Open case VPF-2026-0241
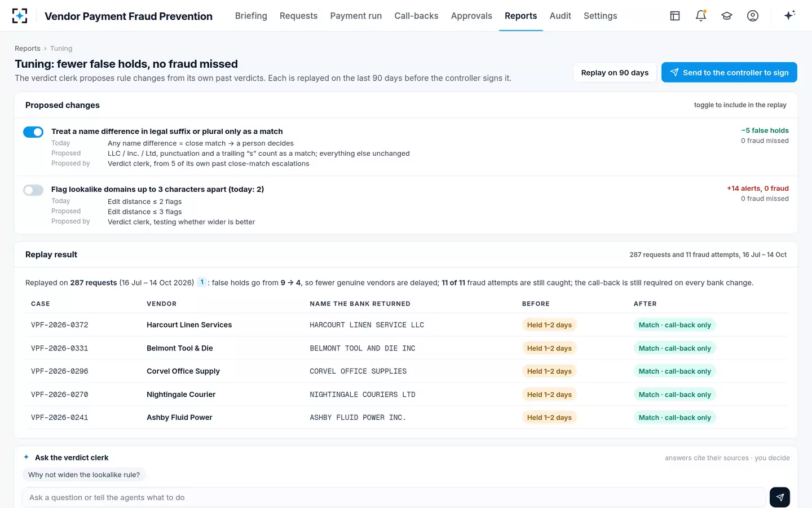Screen dimensions: 812x508 (59, 418)
